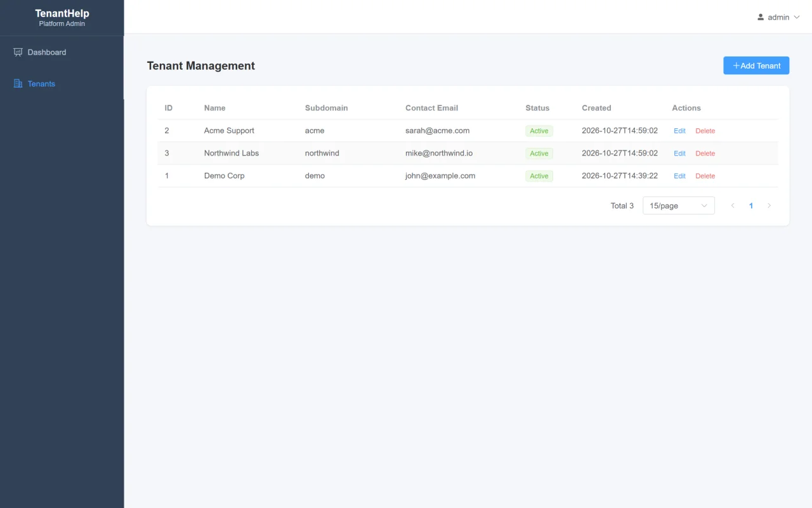Open the Dashboard menu item
This screenshot has width=812, height=508.
[x=62, y=52]
